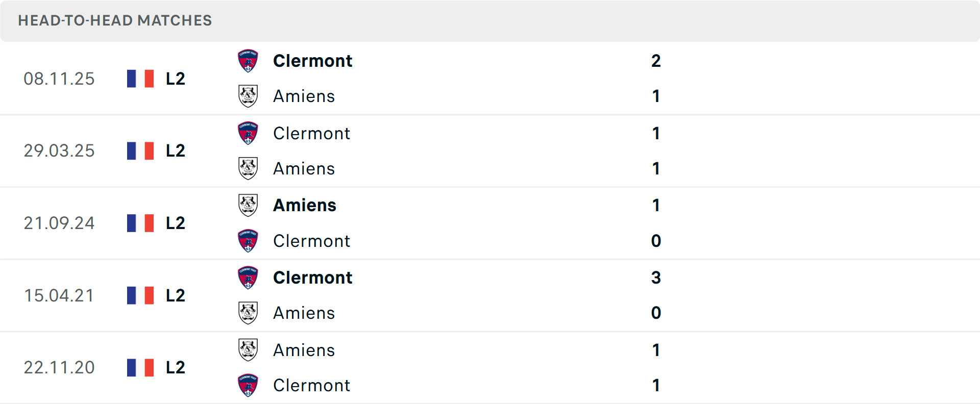The image size is (980, 404).
Task: Select the score 2 in the top match
Action: click(656, 60)
